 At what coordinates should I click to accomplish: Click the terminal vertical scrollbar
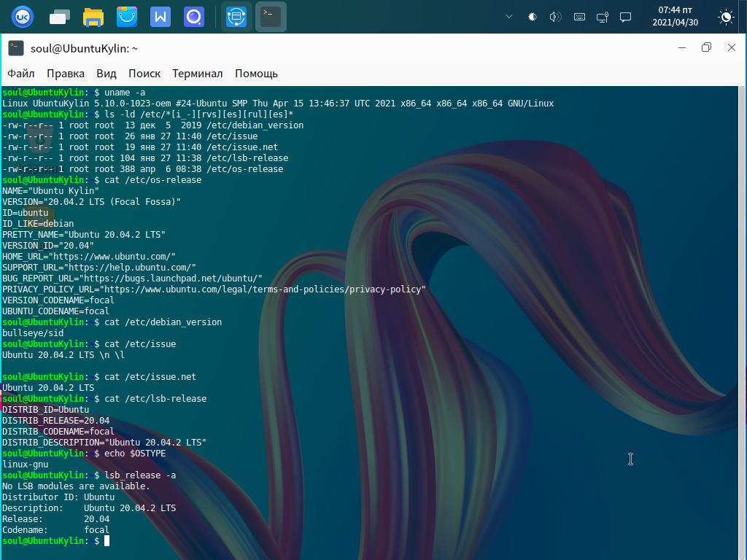click(742, 323)
